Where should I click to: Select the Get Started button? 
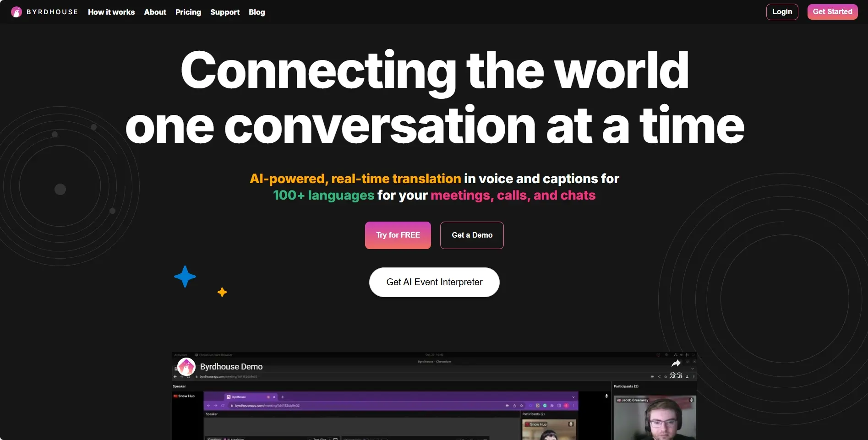tap(832, 12)
